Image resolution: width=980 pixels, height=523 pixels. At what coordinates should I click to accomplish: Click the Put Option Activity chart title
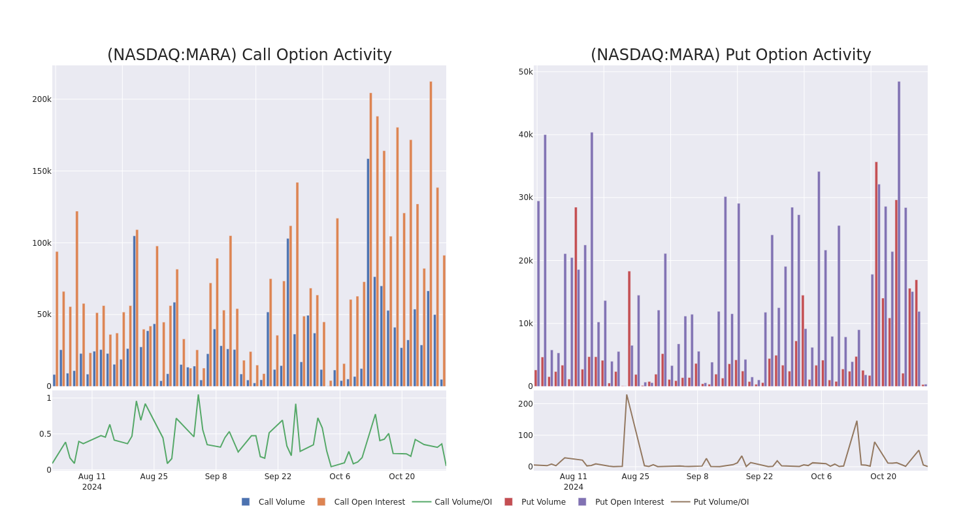731,55
